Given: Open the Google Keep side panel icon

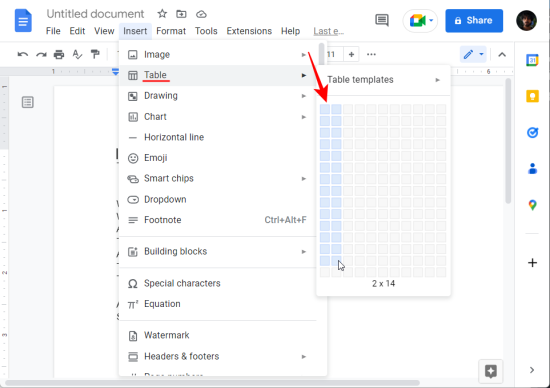Looking at the screenshot, I should (532, 96).
